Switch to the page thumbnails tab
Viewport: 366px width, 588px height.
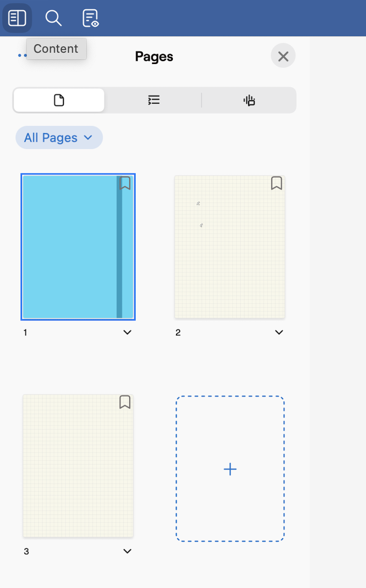click(x=59, y=100)
